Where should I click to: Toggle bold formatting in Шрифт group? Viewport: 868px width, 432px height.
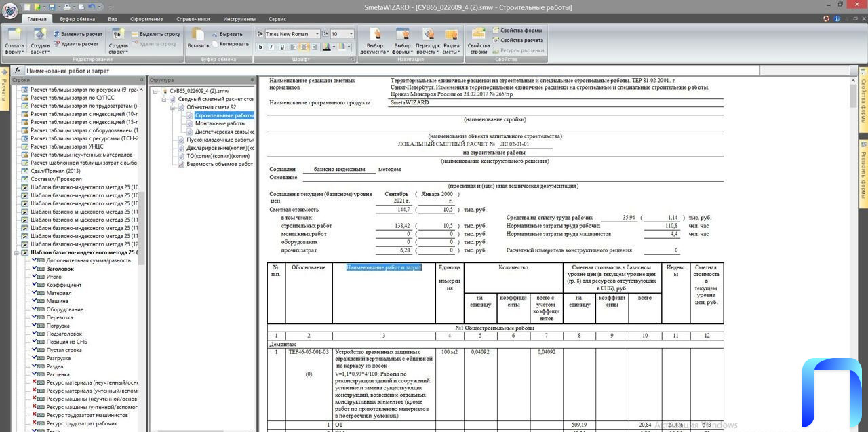tap(261, 47)
